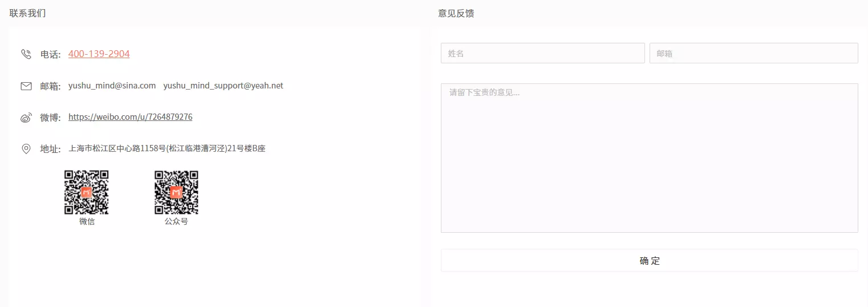Click the envelope email icon
Image resolution: width=868 pixels, height=307 pixels.
(x=26, y=86)
